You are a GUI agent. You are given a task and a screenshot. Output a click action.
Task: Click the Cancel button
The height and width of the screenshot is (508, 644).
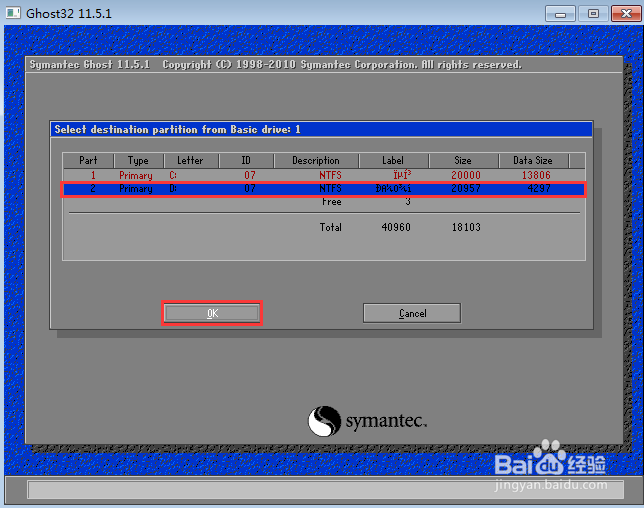pyautogui.click(x=412, y=313)
